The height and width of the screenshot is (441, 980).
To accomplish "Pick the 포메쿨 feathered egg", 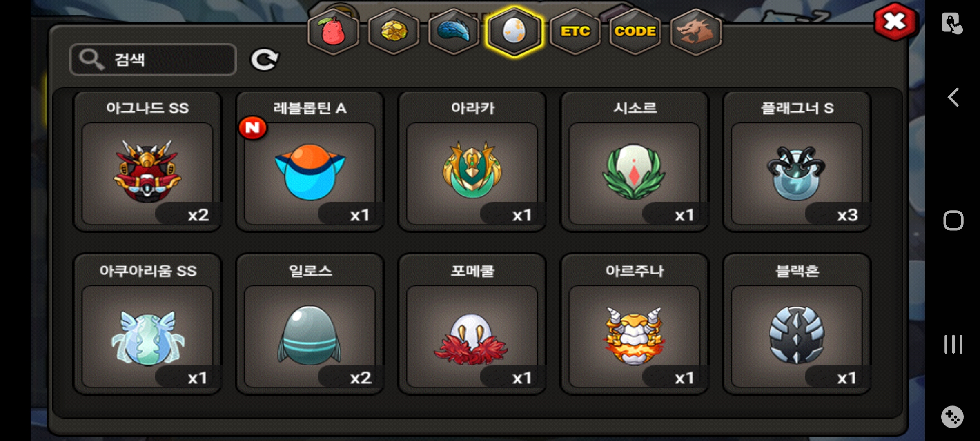I will pyautogui.click(x=472, y=324).
